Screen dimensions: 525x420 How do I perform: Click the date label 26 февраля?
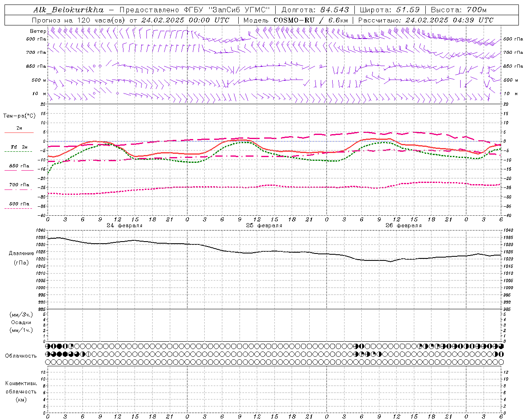(x=404, y=226)
